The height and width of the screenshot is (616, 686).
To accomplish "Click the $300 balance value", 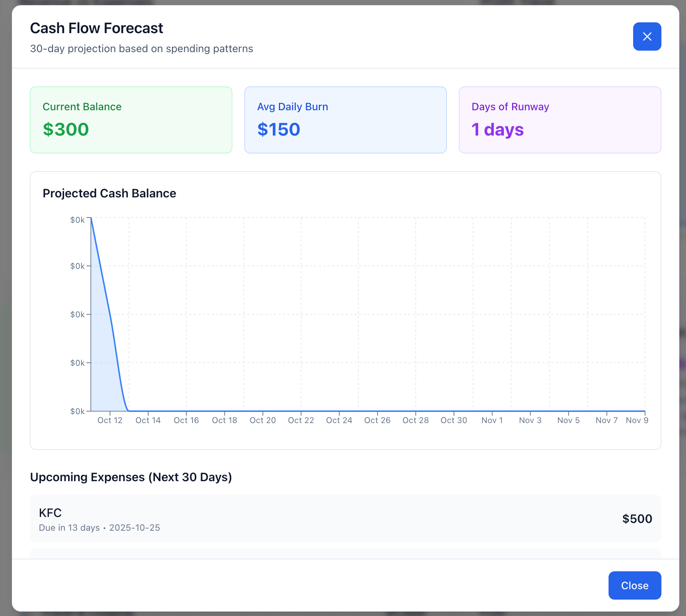I will click(66, 130).
